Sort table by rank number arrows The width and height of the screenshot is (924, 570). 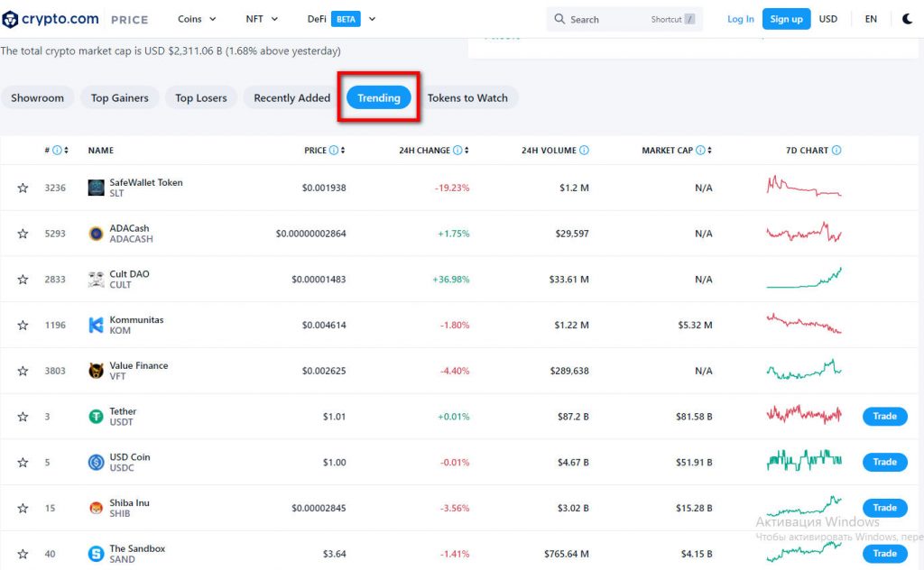66,150
